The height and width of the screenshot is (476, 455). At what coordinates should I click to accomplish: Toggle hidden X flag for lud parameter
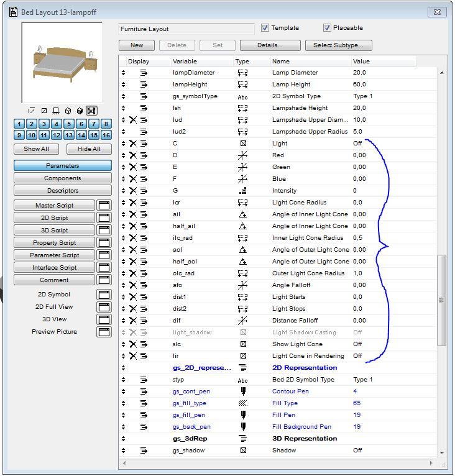pos(133,120)
